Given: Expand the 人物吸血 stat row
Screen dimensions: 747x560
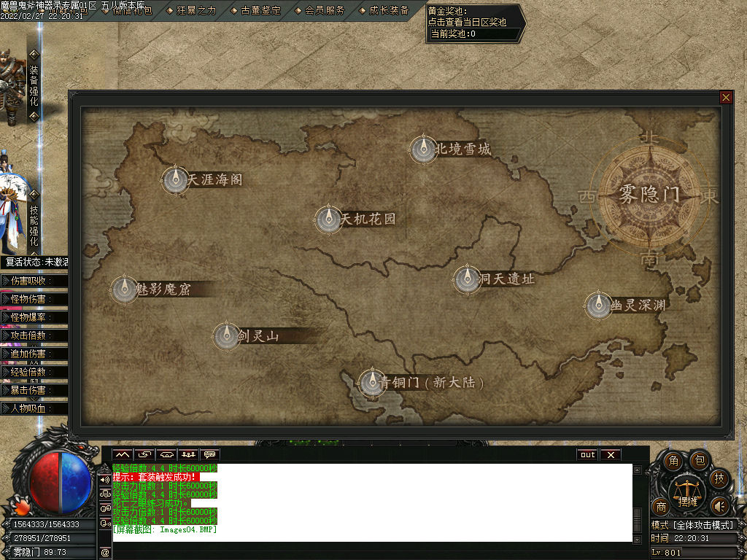Looking at the screenshot, I should (34, 408).
